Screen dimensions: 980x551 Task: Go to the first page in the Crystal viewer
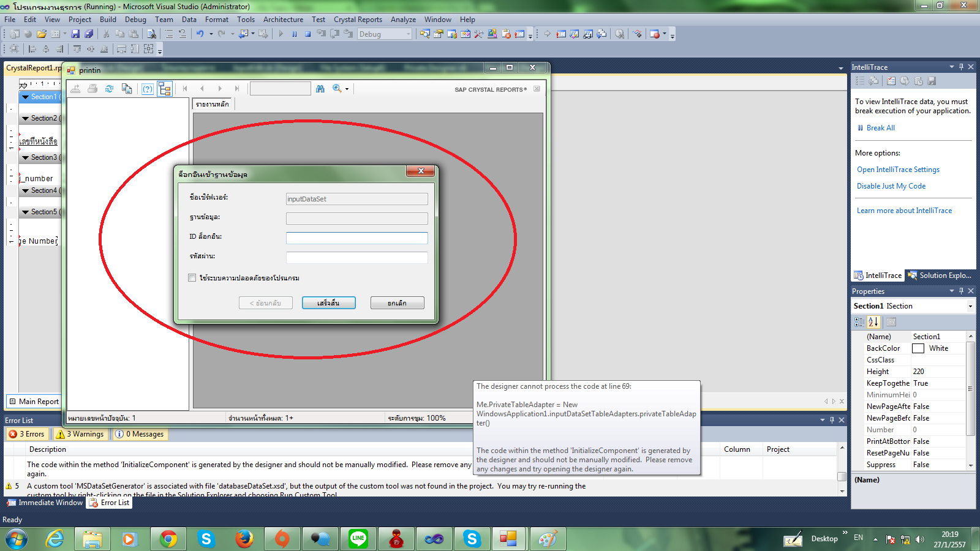[x=185, y=89]
